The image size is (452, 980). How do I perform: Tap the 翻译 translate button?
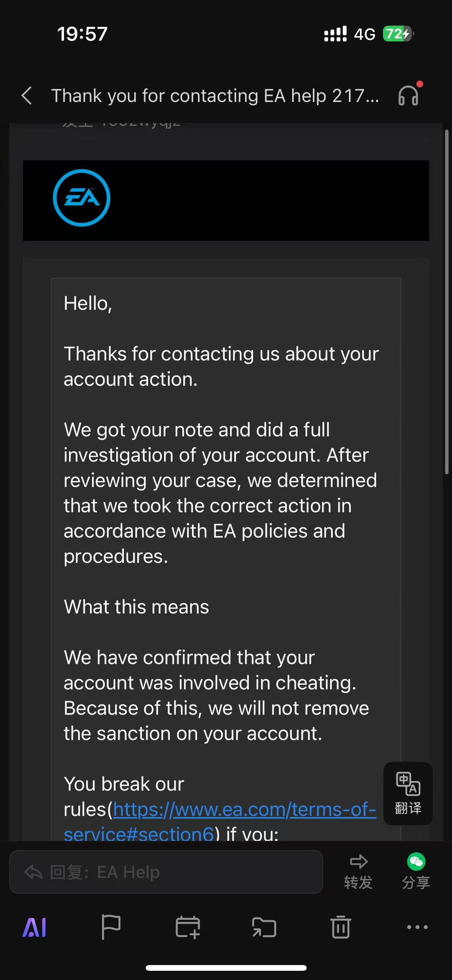click(x=408, y=793)
